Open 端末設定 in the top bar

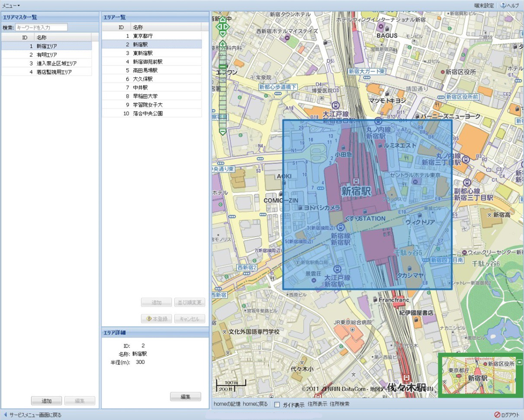click(x=484, y=6)
